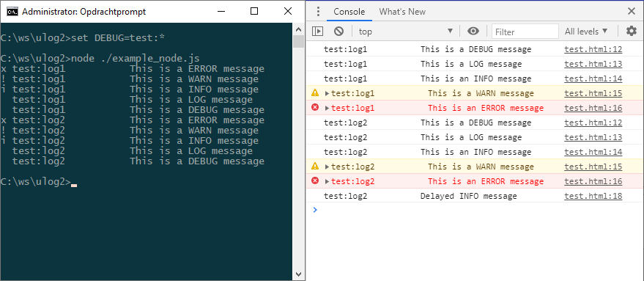644x281 pixels.
Task: Clear console with the ban icon
Action: [338, 32]
